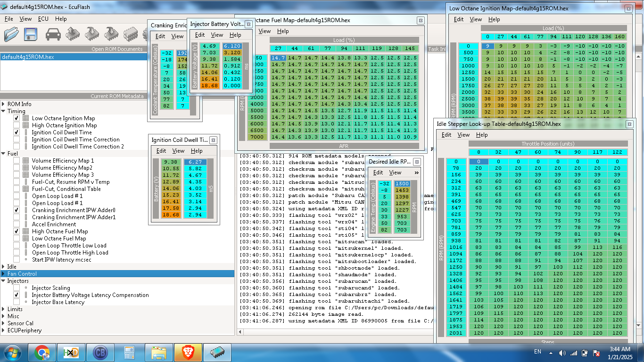
Task: Tick the Injector Scaling checkbox
Action: click(x=17, y=288)
